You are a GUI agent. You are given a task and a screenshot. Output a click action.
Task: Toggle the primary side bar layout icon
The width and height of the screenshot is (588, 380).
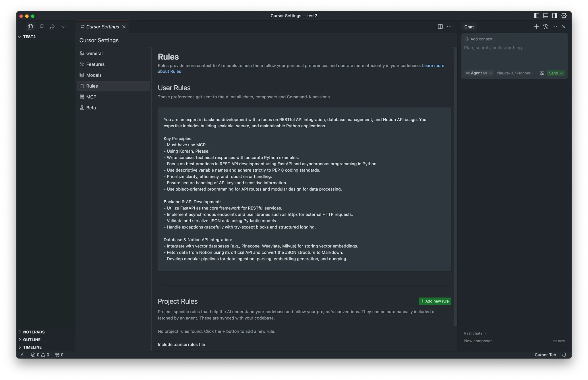537,16
